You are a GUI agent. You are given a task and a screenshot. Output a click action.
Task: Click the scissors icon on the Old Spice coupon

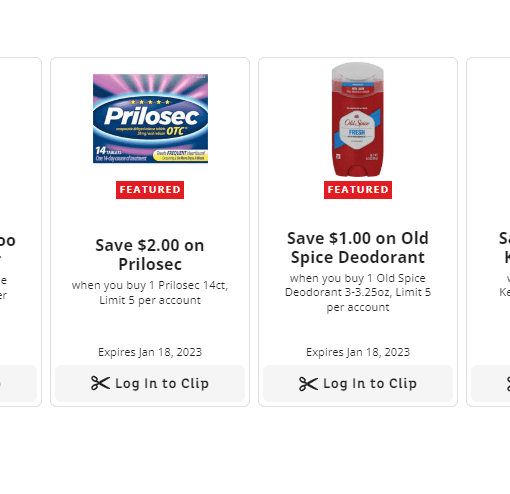coord(308,384)
